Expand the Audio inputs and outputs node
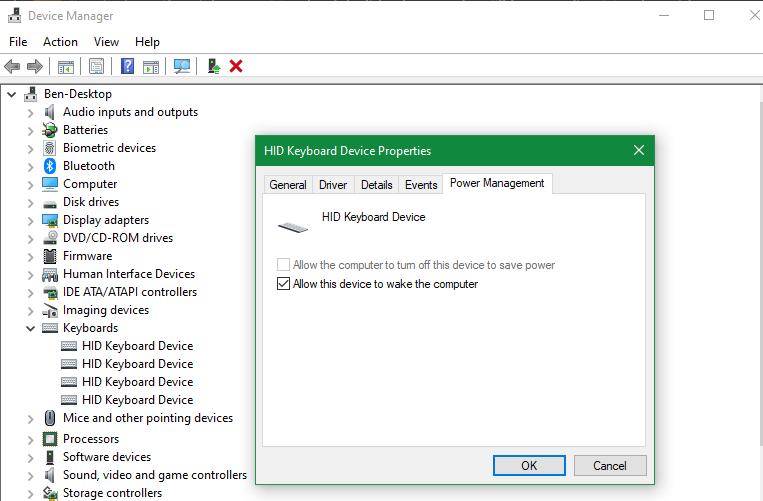763x501 pixels. (x=31, y=112)
